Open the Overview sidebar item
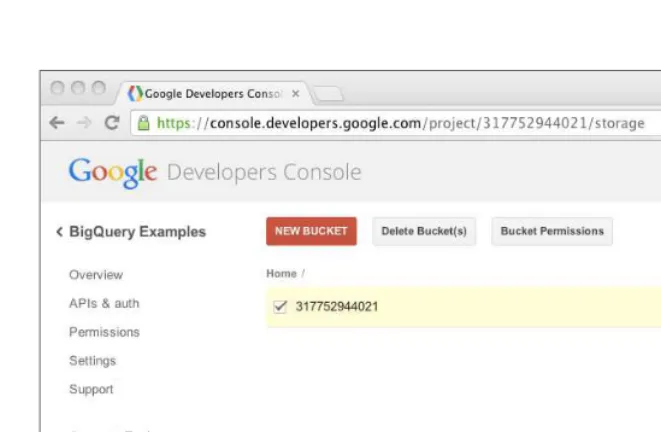This screenshot has height=432, width=661. [96, 275]
